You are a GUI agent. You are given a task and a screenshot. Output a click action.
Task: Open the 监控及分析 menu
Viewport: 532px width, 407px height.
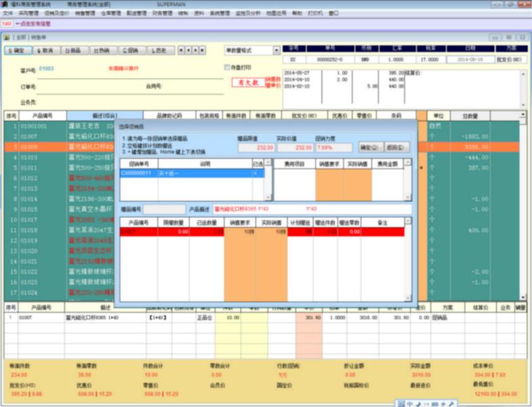pos(248,14)
